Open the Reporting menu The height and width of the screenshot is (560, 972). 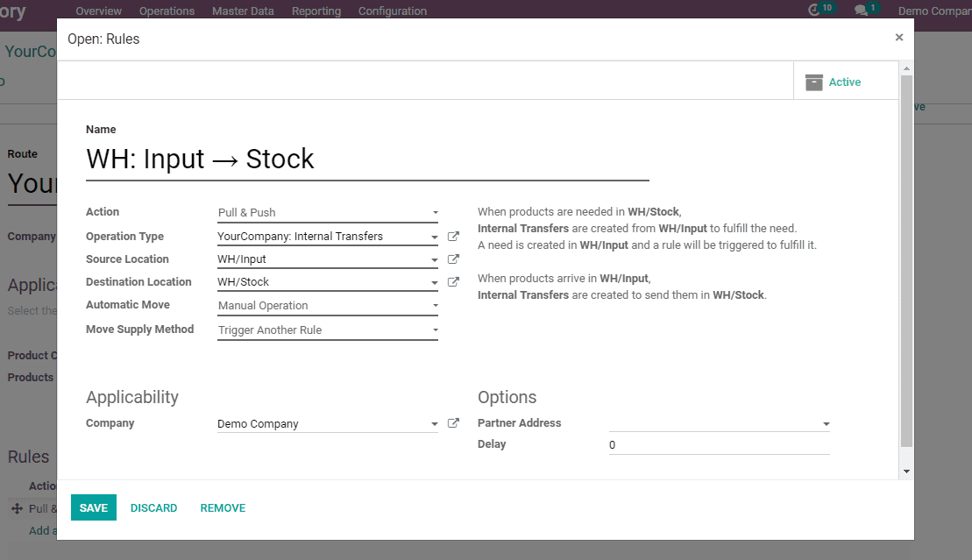pos(316,11)
